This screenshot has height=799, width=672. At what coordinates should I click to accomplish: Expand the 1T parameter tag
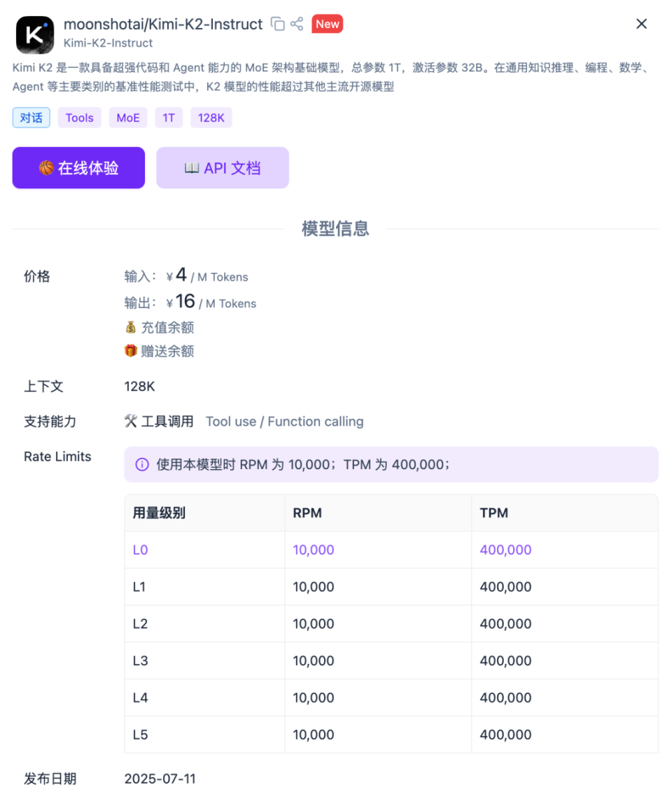coord(169,117)
